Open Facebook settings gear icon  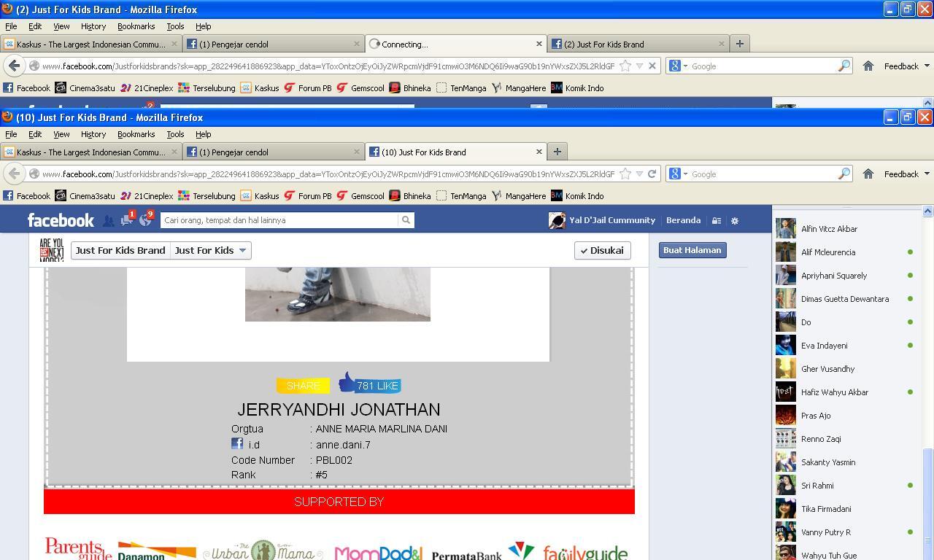[x=735, y=220]
